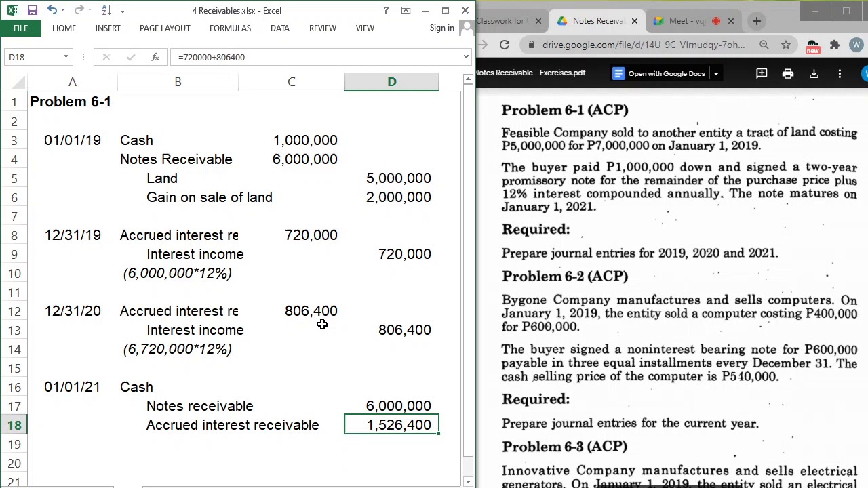Screen dimensions: 868x488
Task: Click scroll down arrow on Excel scrollbar
Action: click(x=468, y=481)
